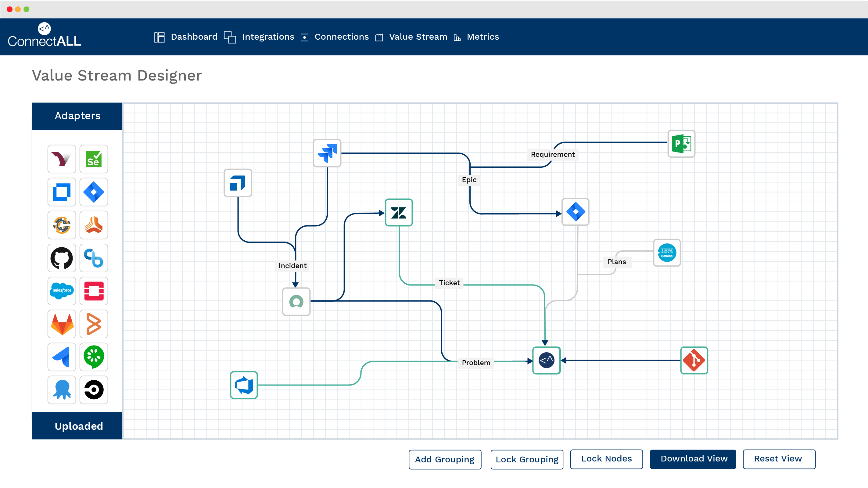Toggle the Lock Grouping button
The image size is (868, 488).
(x=527, y=460)
